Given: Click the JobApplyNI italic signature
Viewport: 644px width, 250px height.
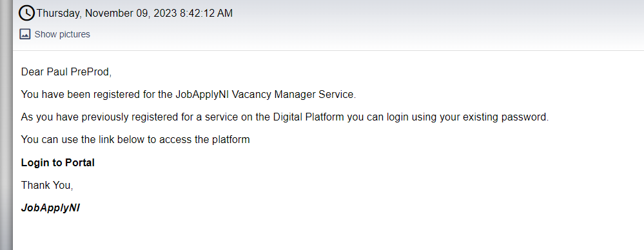Looking at the screenshot, I should 50,207.
